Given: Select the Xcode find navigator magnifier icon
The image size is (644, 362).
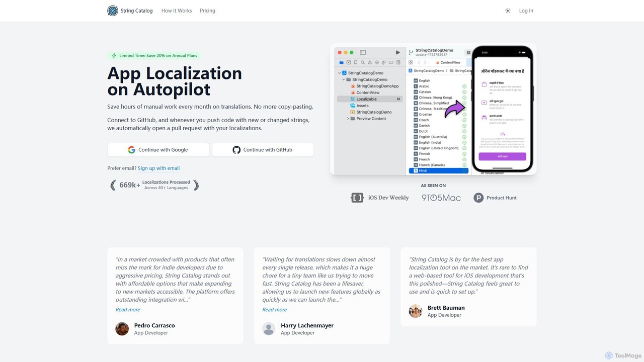Looking at the screenshot, I should pos(363,62).
